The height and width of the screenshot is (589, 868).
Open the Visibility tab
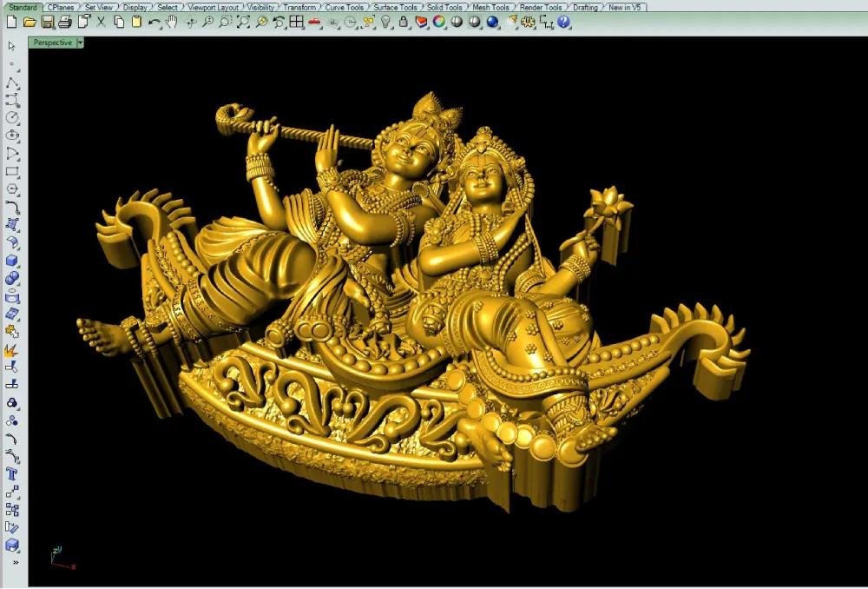(260, 7)
